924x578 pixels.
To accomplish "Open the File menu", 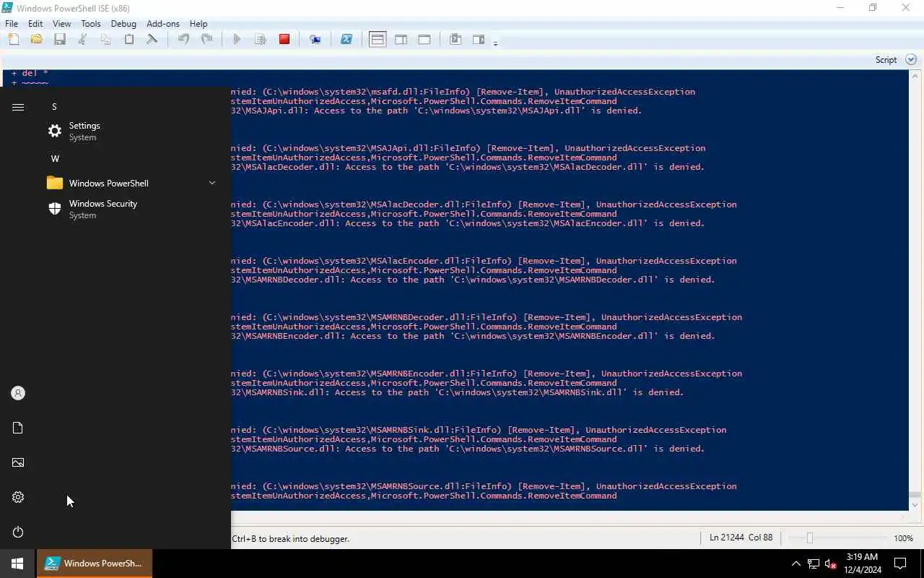I will [x=12, y=24].
